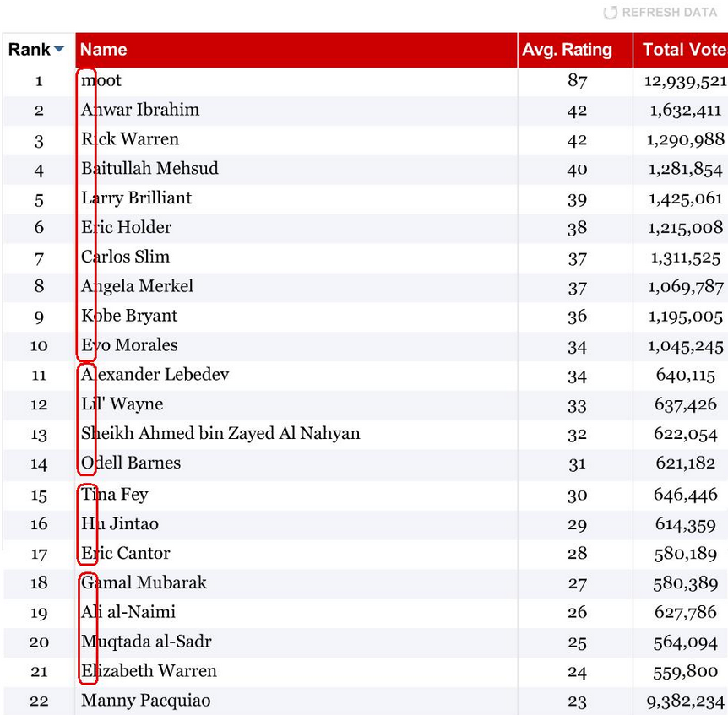Select Rick Warren in the list

tap(130, 139)
